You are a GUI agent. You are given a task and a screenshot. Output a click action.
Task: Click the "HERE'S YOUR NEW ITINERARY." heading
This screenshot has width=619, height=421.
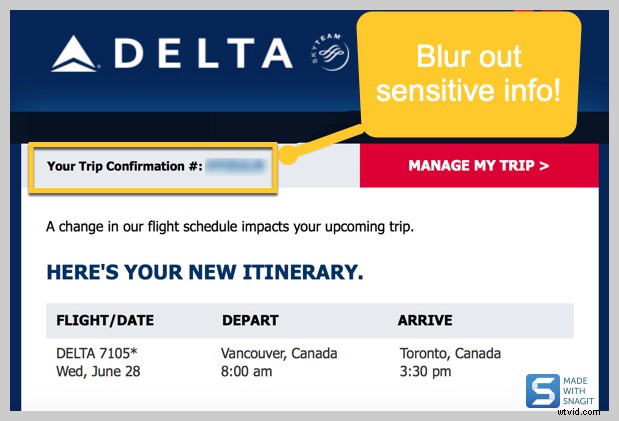[205, 272]
